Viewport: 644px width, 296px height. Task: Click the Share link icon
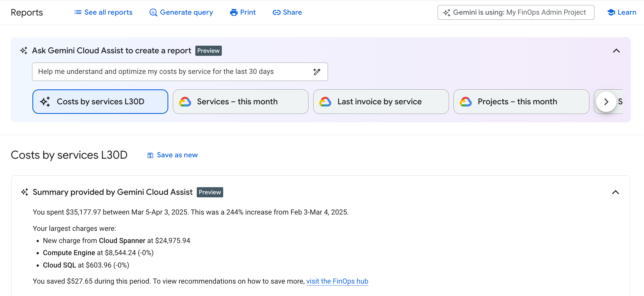pyautogui.click(x=276, y=12)
